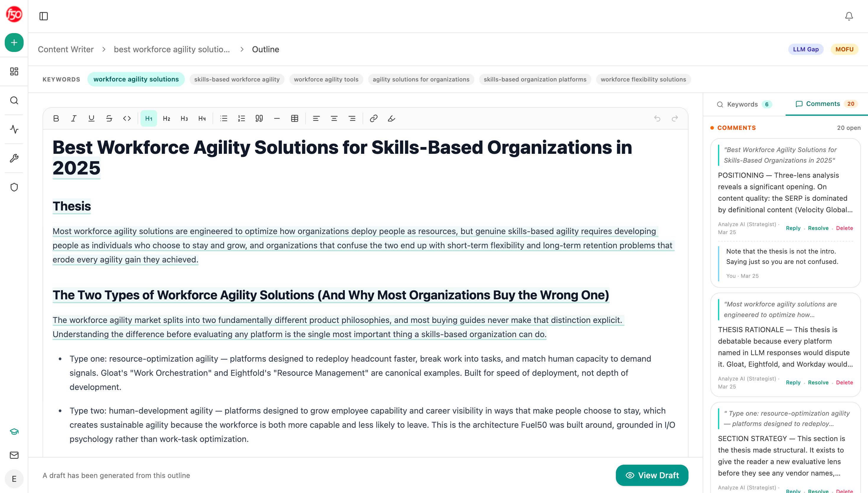
Task: Click the Type one bullet paragraph
Action: click(x=360, y=373)
